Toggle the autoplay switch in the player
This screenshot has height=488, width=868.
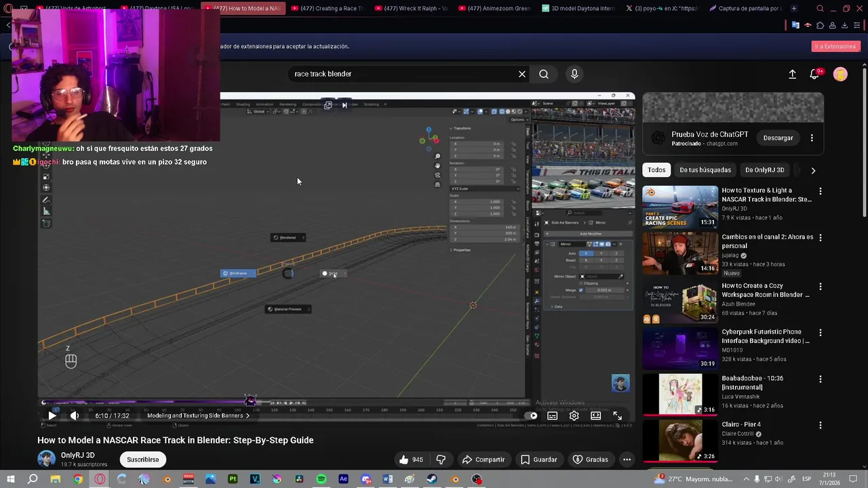coord(530,415)
